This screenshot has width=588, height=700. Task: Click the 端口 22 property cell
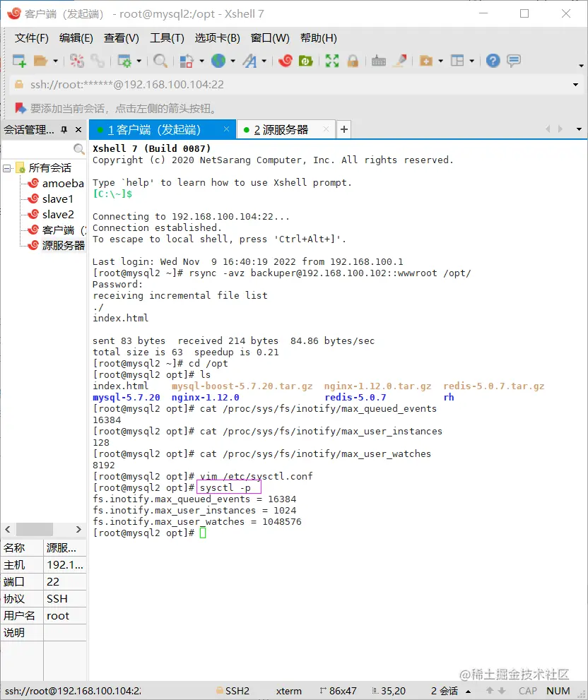click(65, 582)
